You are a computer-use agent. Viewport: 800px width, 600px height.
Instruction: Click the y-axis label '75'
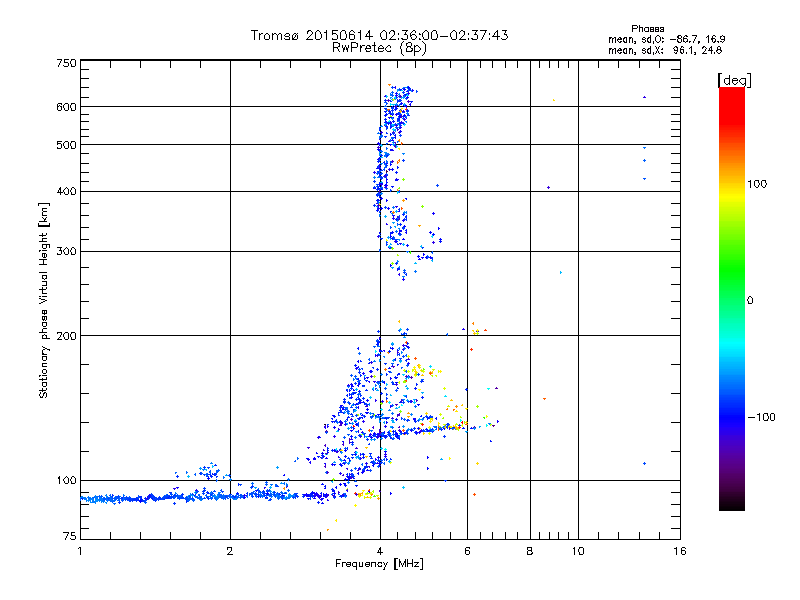pyautogui.click(x=70, y=536)
